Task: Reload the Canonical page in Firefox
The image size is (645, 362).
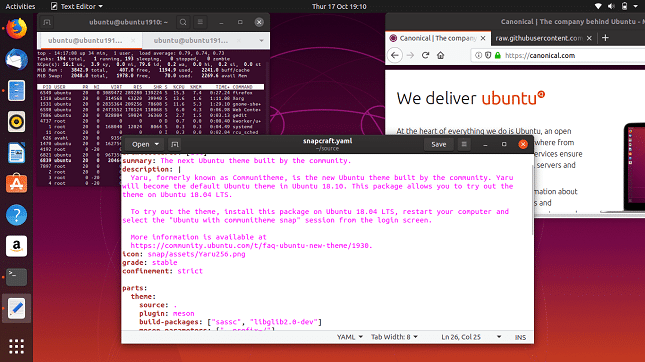Action: click(425, 55)
